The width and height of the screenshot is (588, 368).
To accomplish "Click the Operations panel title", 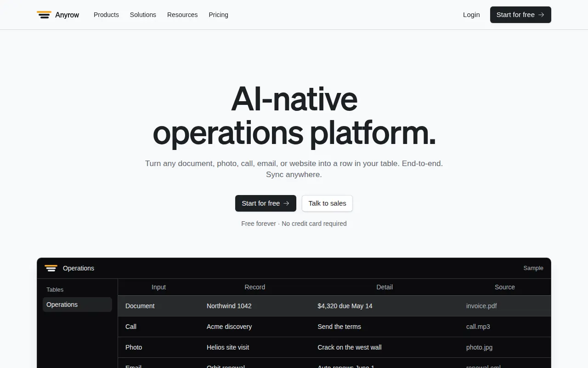I will (79, 268).
